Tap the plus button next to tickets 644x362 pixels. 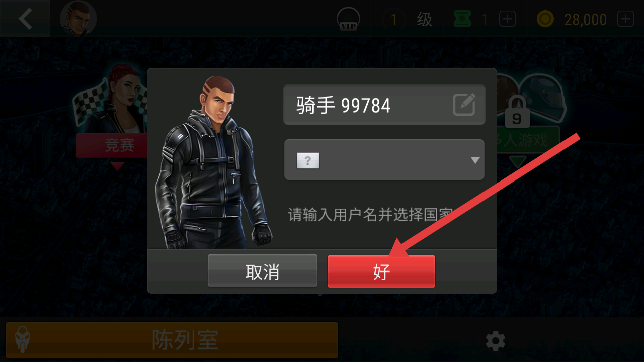[507, 19]
